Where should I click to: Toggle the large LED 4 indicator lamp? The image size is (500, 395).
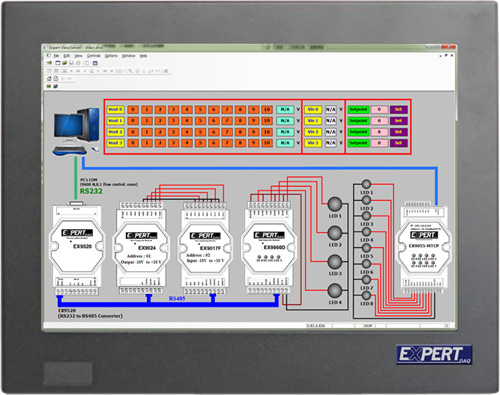pos(335,291)
